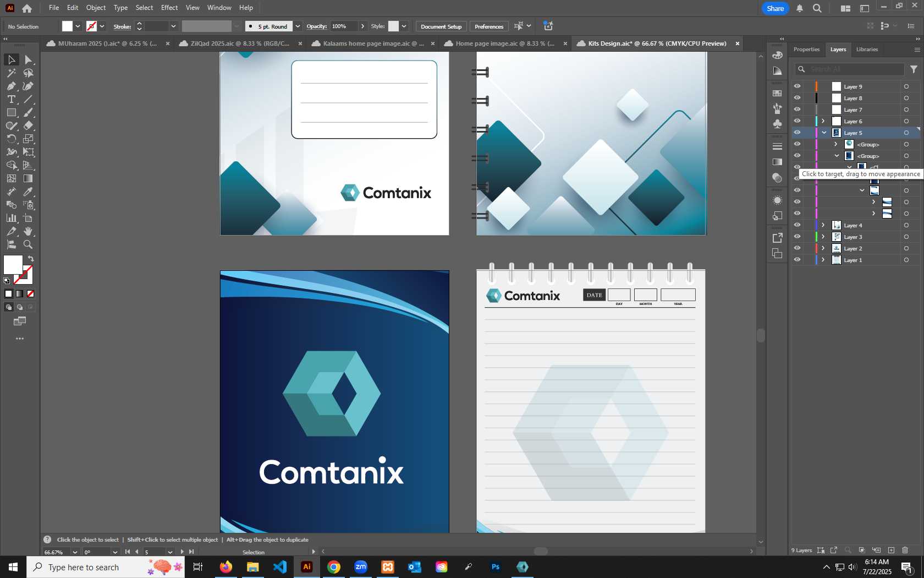
Task: Hide Layer 3 using eye icon
Action: point(797,237)
